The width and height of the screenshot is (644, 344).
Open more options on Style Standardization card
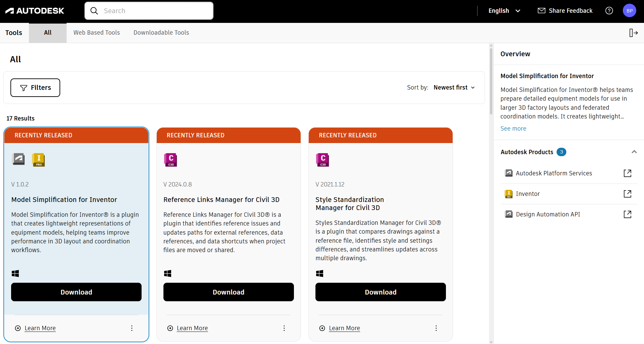436,328
